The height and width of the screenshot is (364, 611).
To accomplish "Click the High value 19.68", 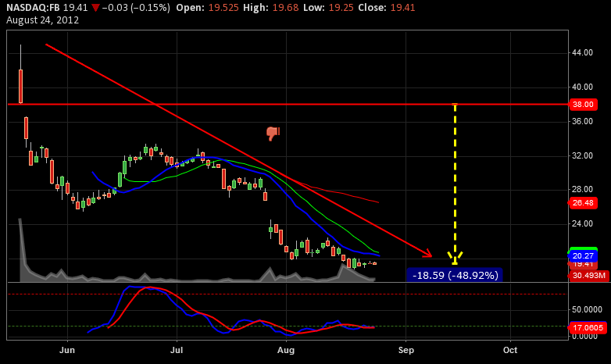I will [285, 7].
